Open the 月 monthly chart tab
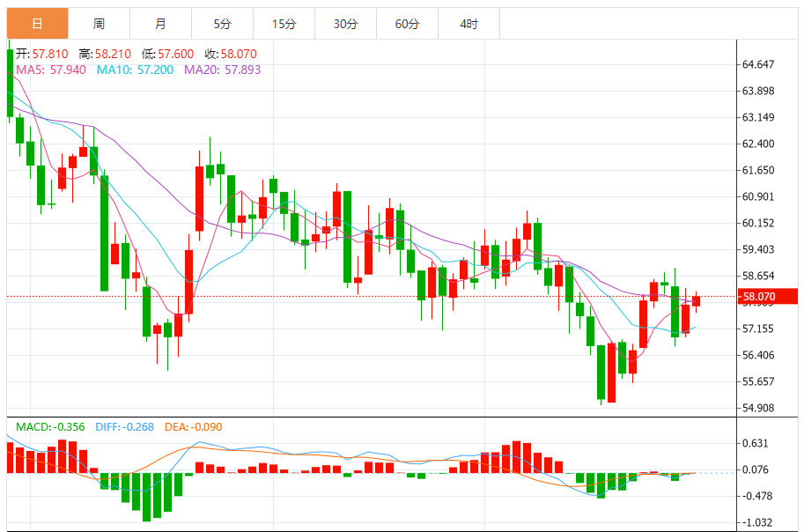Viewport: 804px width, 532px height. pos(160,24)
